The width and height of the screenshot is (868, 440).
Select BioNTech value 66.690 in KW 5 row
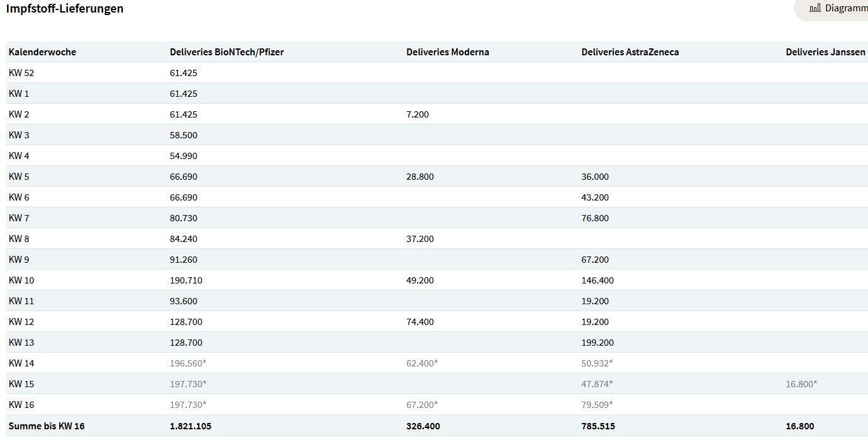tap(184, 177)
